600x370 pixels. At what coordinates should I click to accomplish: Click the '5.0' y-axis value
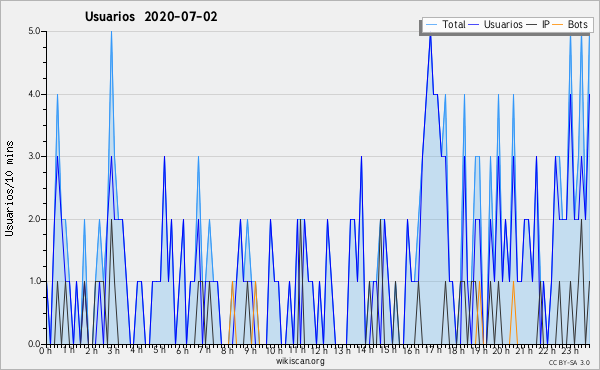pos(34,31)
